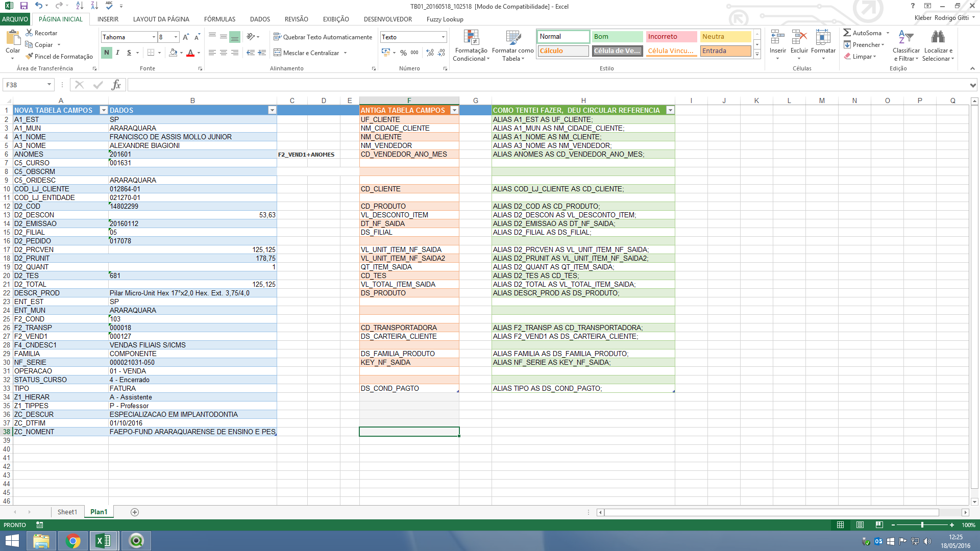The width and height of the screenshot is (980, 551).
Task: Open the ARQUIVO tab
Action: coord(15,19)
